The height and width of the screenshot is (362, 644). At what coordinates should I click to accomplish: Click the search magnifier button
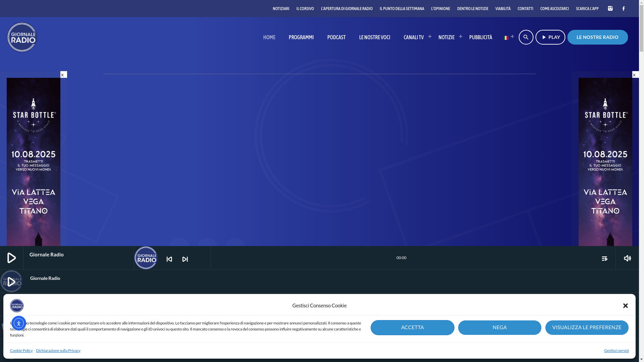click(x=526, y=37)
